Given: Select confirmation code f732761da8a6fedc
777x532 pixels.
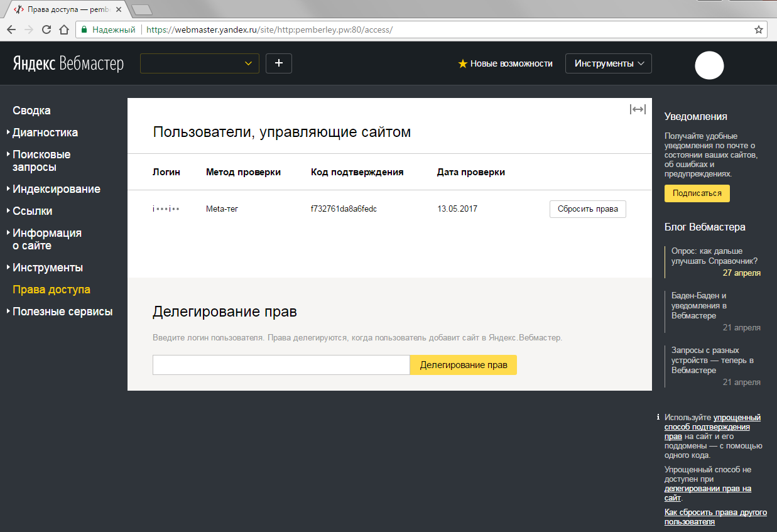Looking at the screenshot, I should (344, 209).
